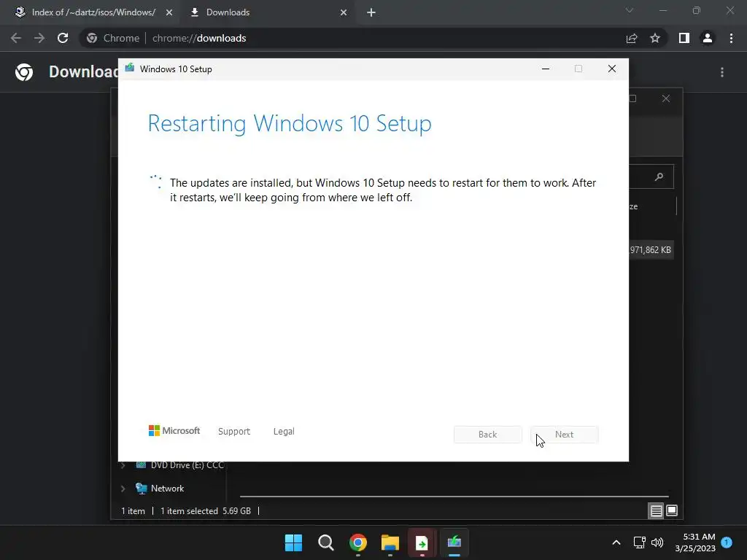Close the File Explorer window

[666, 98]
